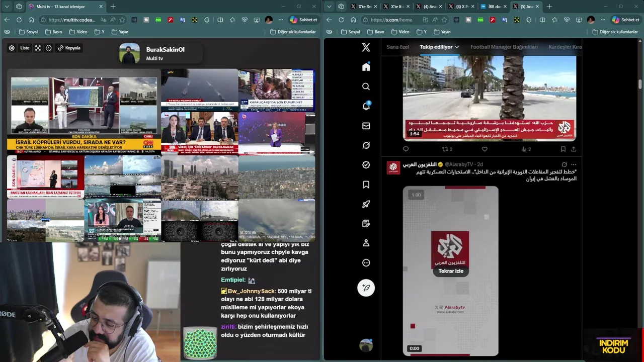
Task: Switch to first X'te Re browser tab
Action: [x=363, y=7]
